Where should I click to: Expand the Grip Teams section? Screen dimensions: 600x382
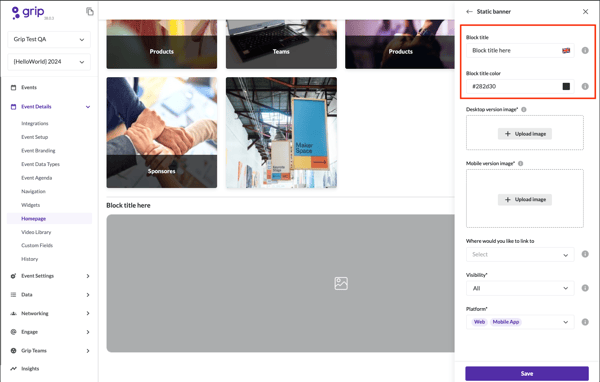point(88,351)
